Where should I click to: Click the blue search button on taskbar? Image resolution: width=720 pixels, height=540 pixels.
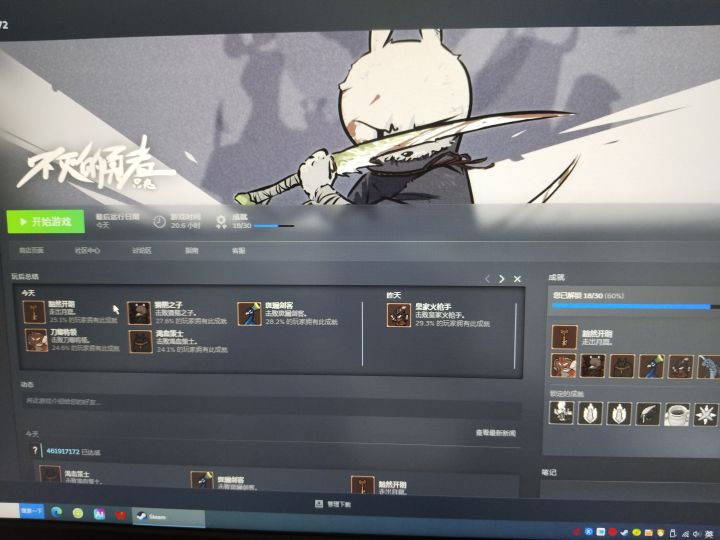click(32, 511)
